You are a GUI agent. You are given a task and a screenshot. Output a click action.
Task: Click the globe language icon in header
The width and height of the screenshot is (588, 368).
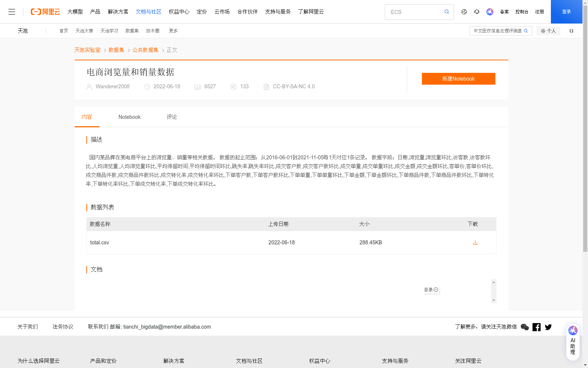click(x=464, y=12)
